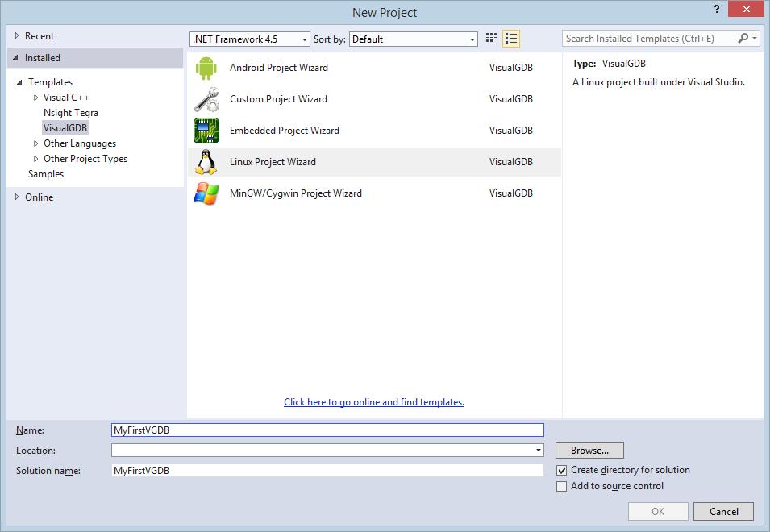
Task: Open search options dropdown arrow
Action: click(755, 38)
